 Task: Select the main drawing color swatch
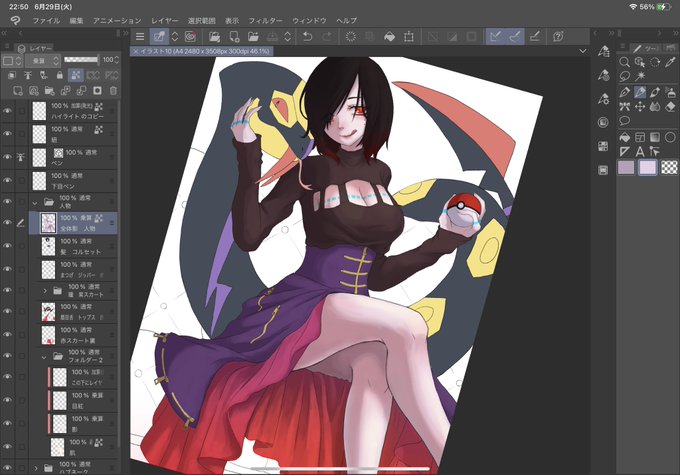pos(625,167)
